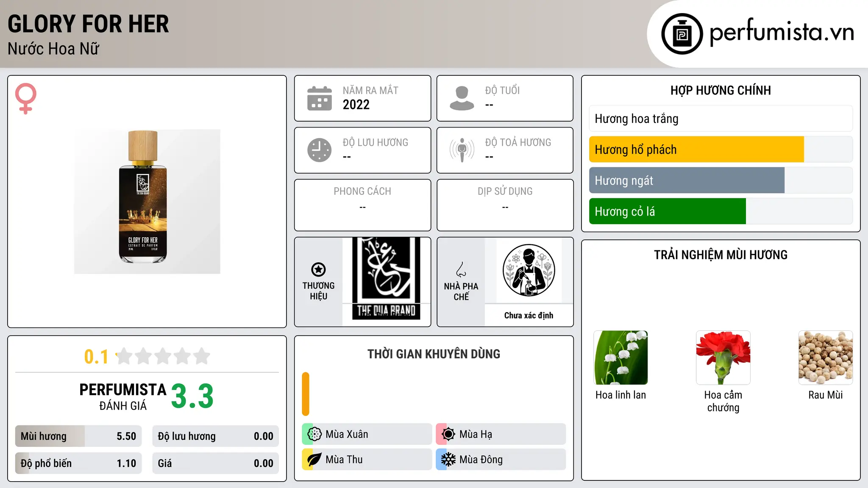Click the orange bar under Thời gian khuyên dùng

pos(306,394)
